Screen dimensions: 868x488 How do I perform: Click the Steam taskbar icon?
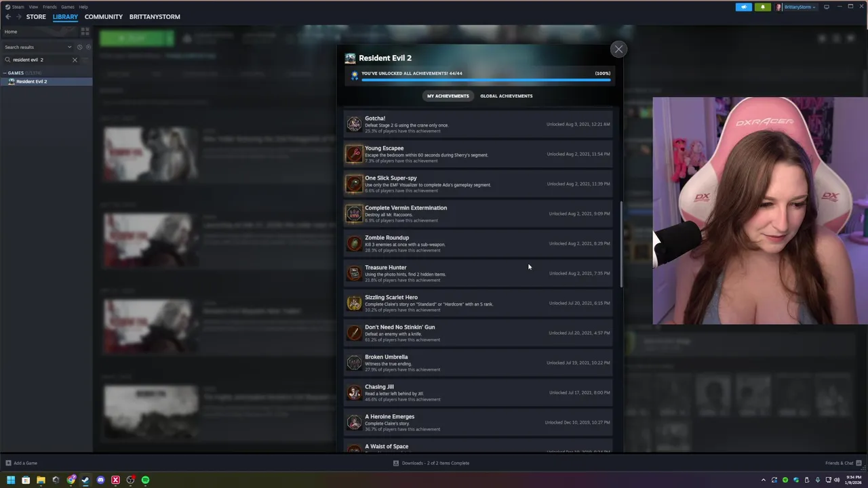coord(85,480)
